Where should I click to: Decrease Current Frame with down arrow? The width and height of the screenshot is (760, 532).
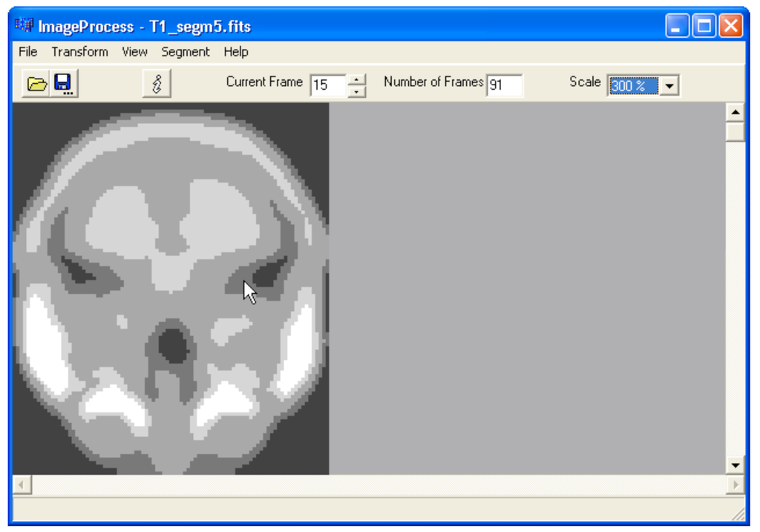click(x=357, y=91)
